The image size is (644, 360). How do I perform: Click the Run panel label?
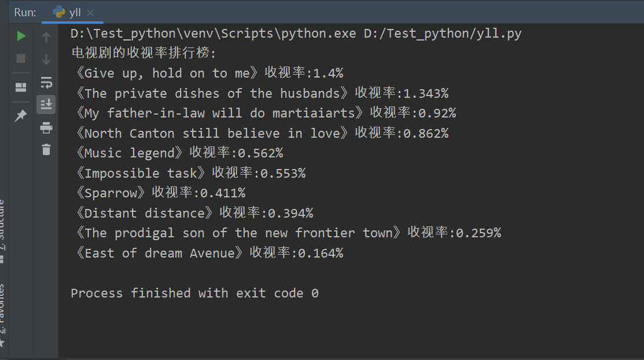pos(25,12)
